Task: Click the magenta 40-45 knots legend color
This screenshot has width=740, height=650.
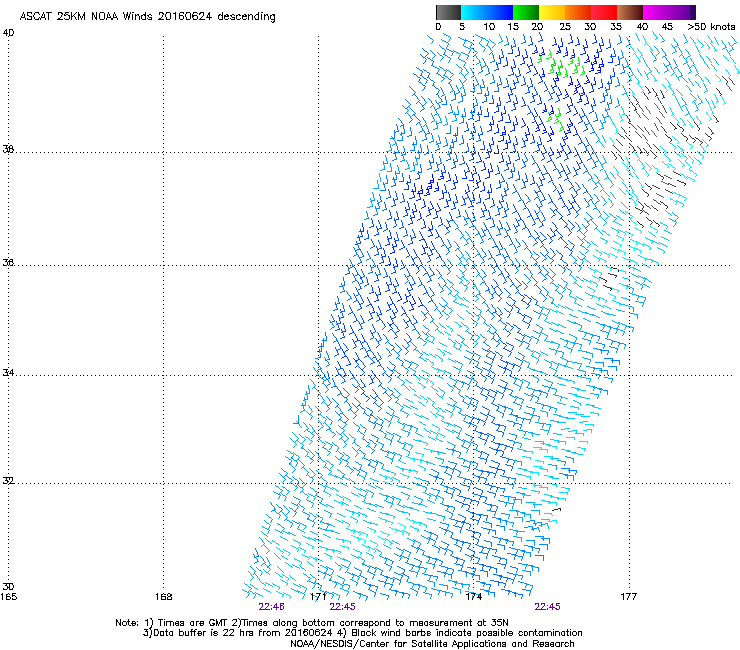Action: tap(656, 12)
